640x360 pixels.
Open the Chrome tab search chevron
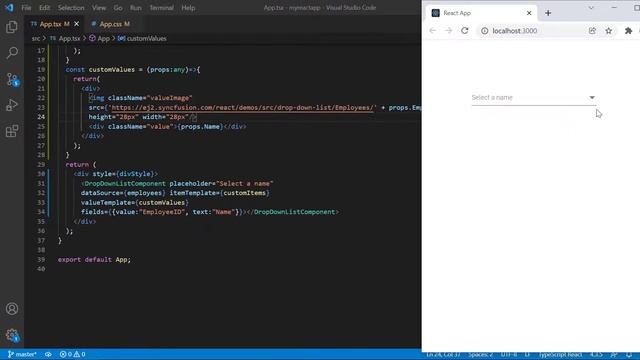(591, 8)
